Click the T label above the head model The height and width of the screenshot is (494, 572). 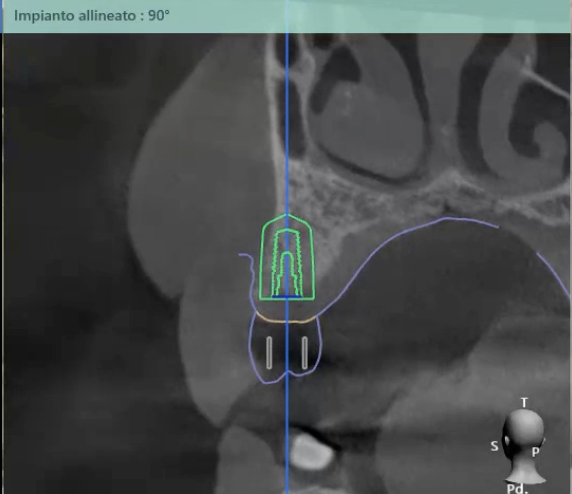coord(524,402)
